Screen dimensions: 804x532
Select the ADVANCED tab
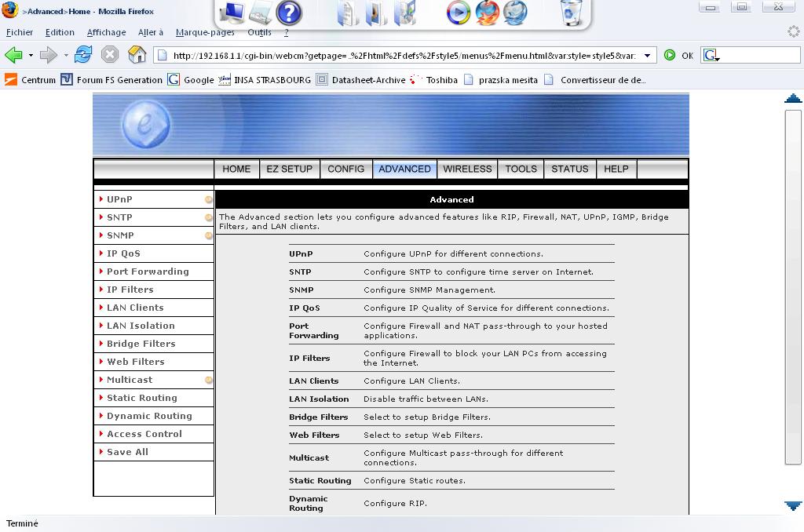(x=404, y=169)
